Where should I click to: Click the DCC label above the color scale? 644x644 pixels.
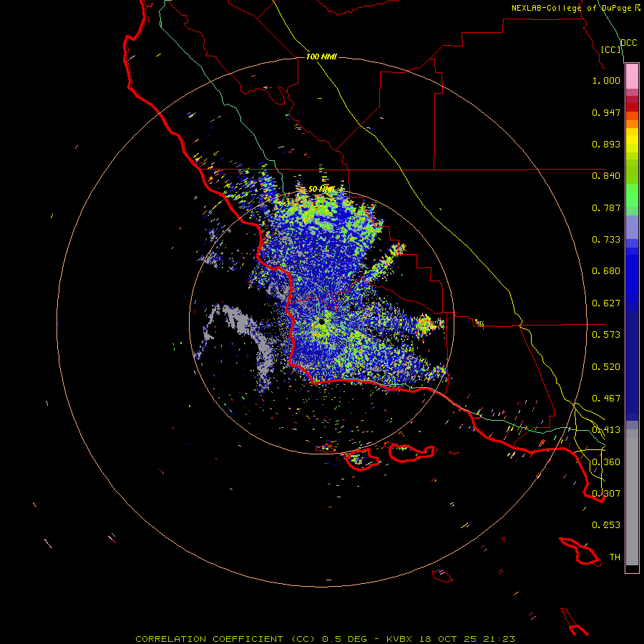[x=628, y=43]
